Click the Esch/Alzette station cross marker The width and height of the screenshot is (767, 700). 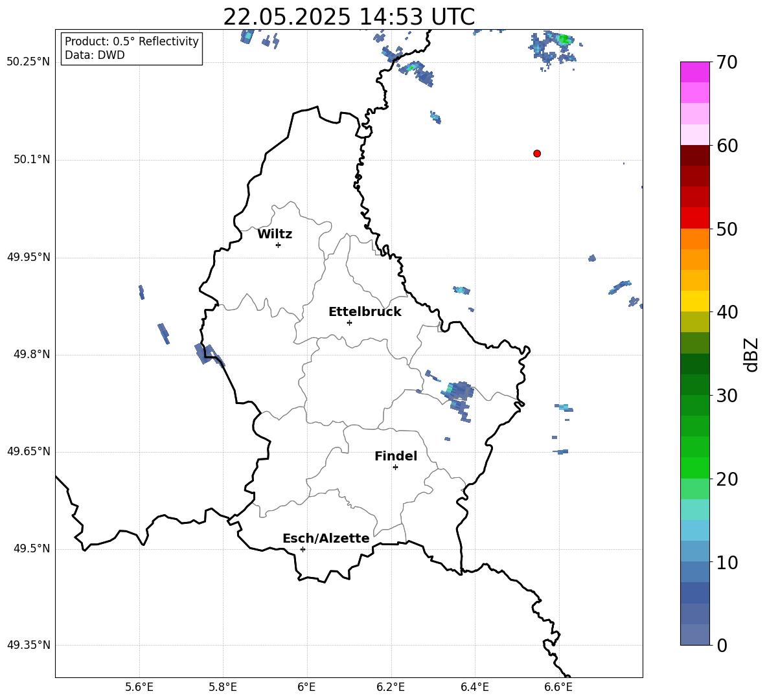[303, 549]
